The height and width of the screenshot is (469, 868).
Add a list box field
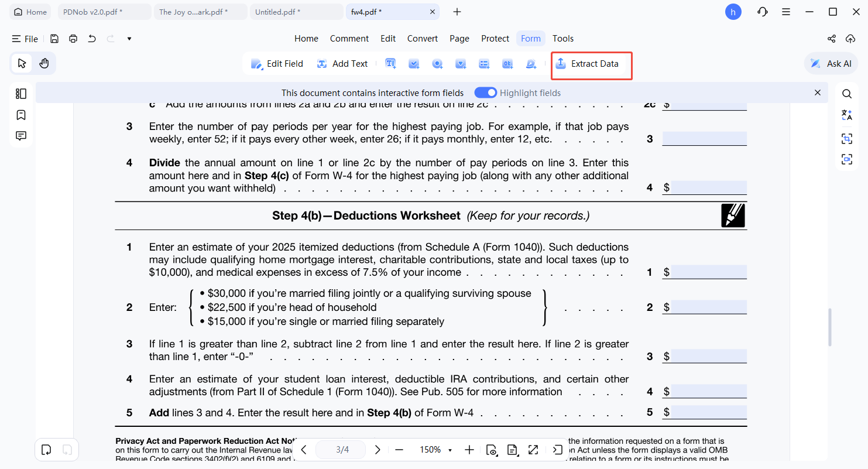[x=484, y=63]
